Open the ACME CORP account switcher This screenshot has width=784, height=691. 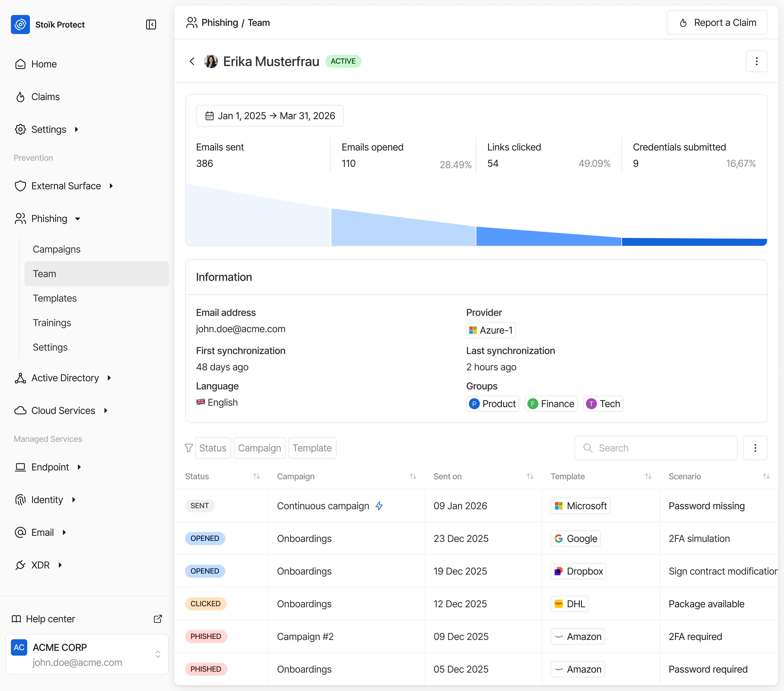tap(87, 654)
